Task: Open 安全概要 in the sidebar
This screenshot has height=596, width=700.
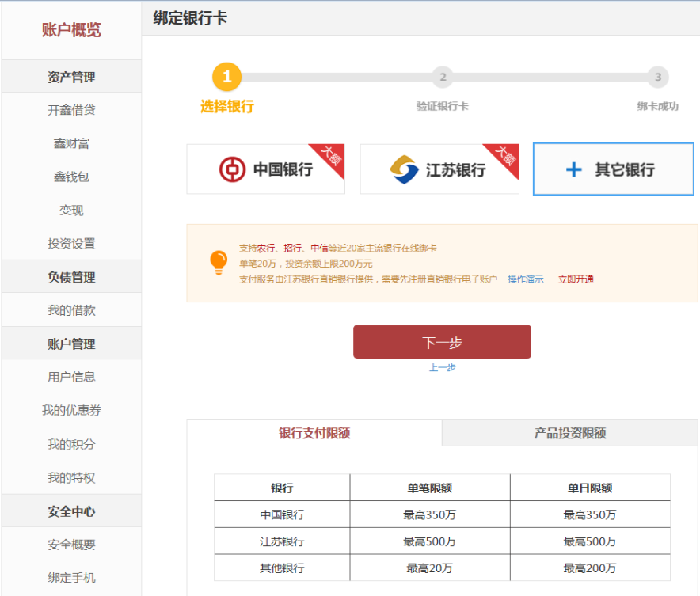Action: pyautogui.click(x=71, y=545)
